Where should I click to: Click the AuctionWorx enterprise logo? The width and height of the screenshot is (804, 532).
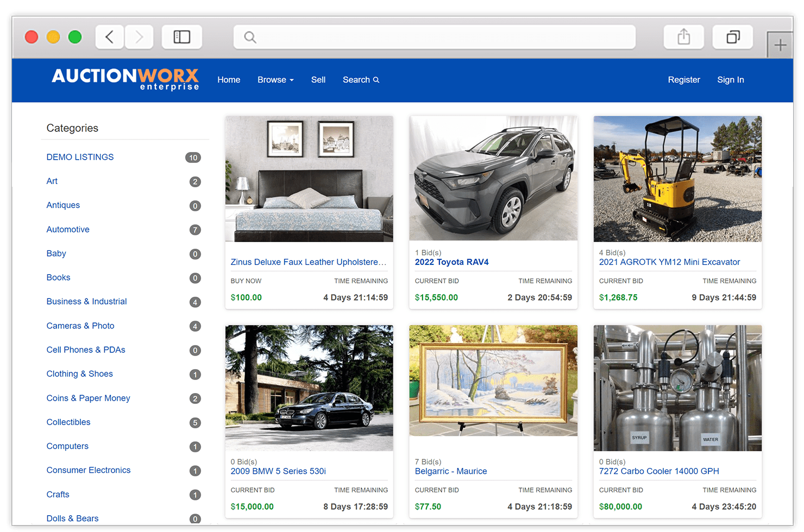click(125, 79)
